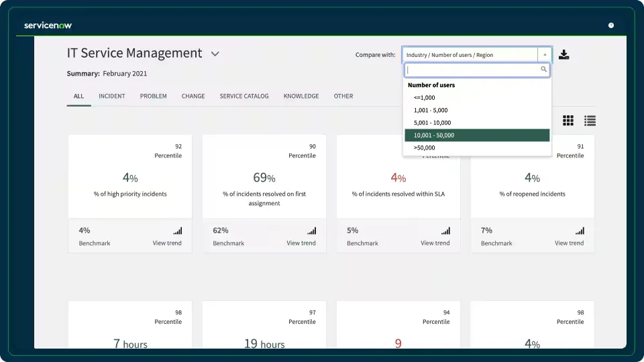Switch to list view icon

click(590, 120)
